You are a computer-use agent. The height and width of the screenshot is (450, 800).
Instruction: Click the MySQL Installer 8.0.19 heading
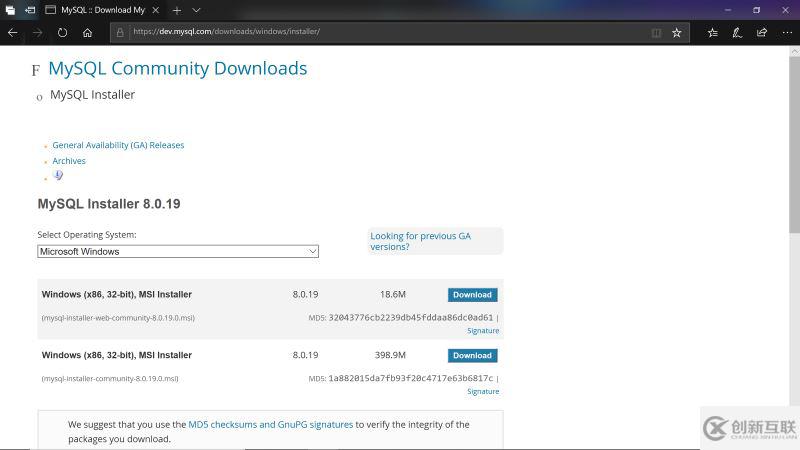pyautogui.click(x=109, y=204)
